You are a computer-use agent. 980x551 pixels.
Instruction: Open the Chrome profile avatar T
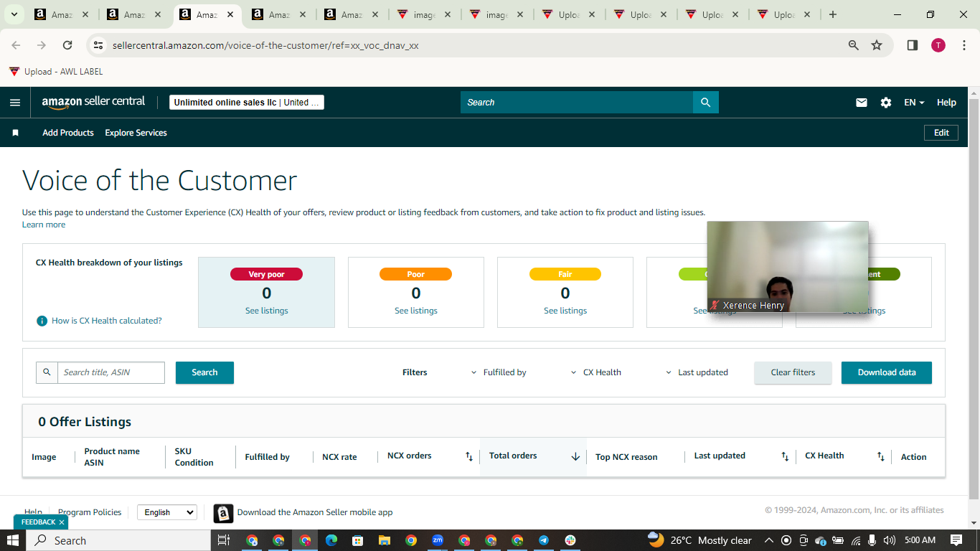click(938, 45)
